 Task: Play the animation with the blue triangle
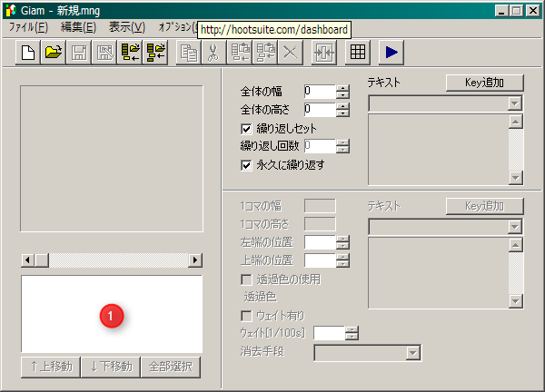391,53
